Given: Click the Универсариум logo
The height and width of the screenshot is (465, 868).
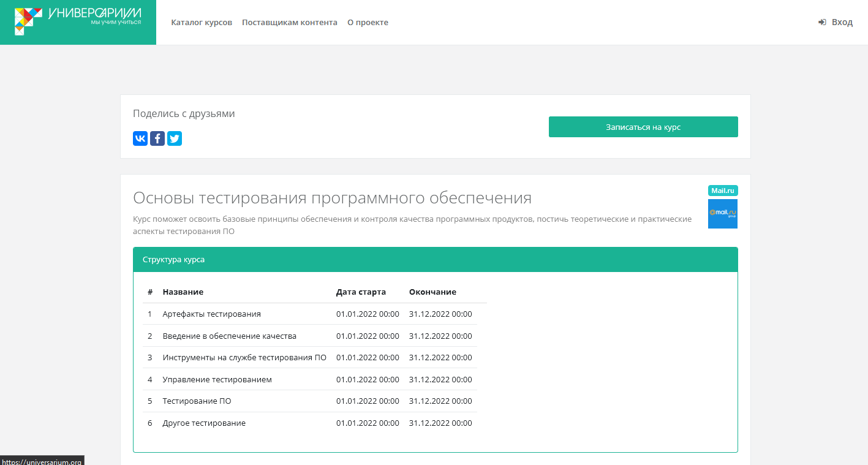Looking at the screenshot, I should tap(78, 22).
